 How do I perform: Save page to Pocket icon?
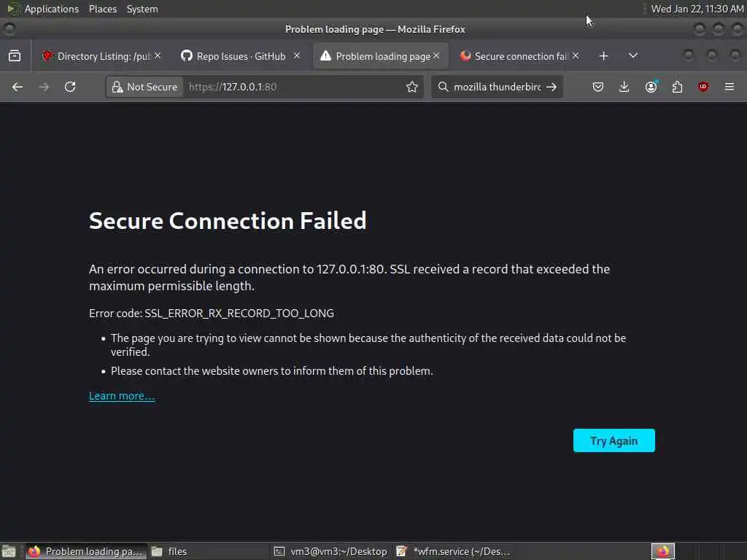click(x=598, y=87)
